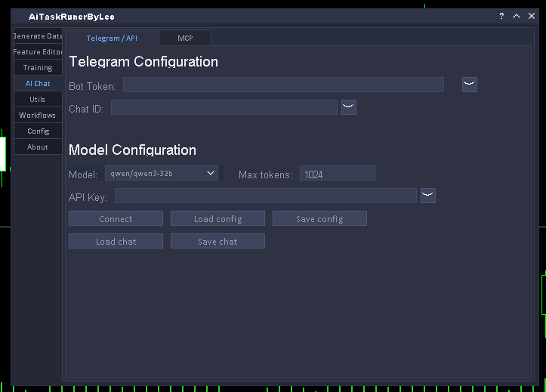The height and width of the screenshot is (392, 546).
Task: Open the Training sidebar section
Action: click(x=38, y=68)
